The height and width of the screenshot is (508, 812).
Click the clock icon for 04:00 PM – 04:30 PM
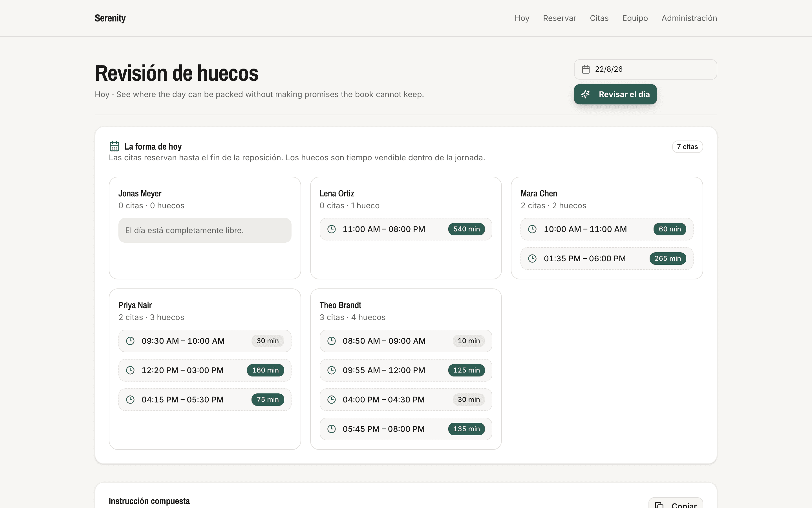click(332, 399)
